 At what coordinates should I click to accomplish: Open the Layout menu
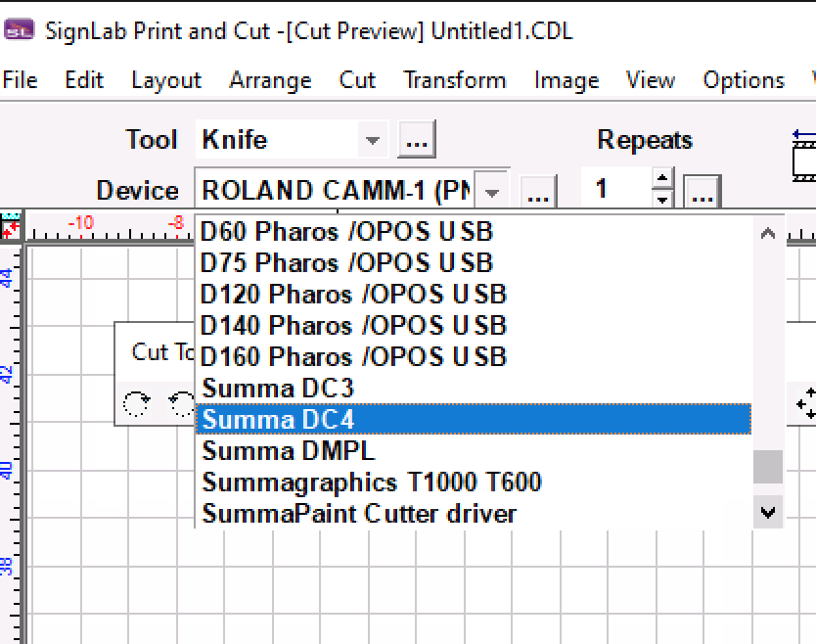point(166,80)
